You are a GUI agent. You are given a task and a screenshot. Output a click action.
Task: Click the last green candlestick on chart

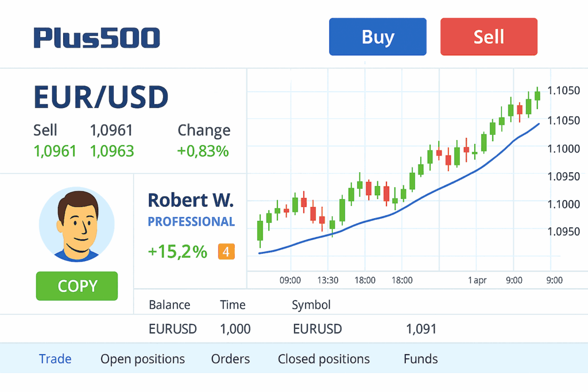[537, 96]
